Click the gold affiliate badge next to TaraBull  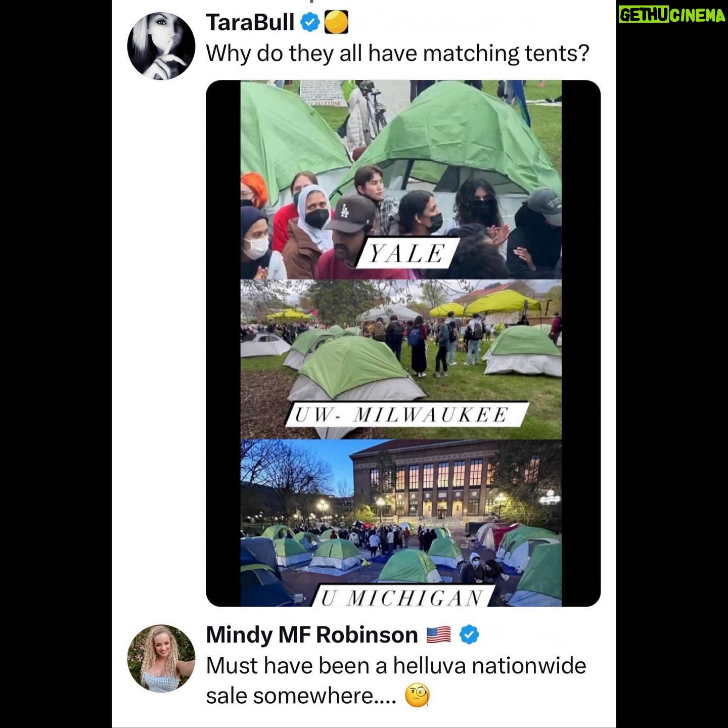pyautogui.click(x=336, y=23)
